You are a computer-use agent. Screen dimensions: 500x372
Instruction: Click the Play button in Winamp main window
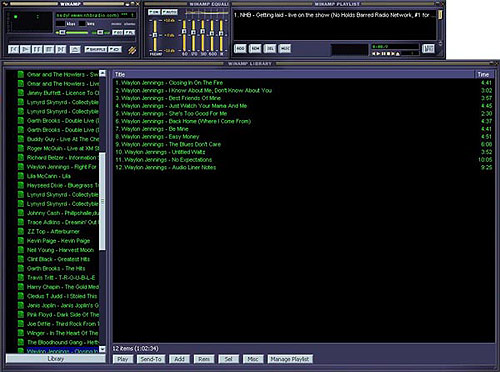point(25,49)
